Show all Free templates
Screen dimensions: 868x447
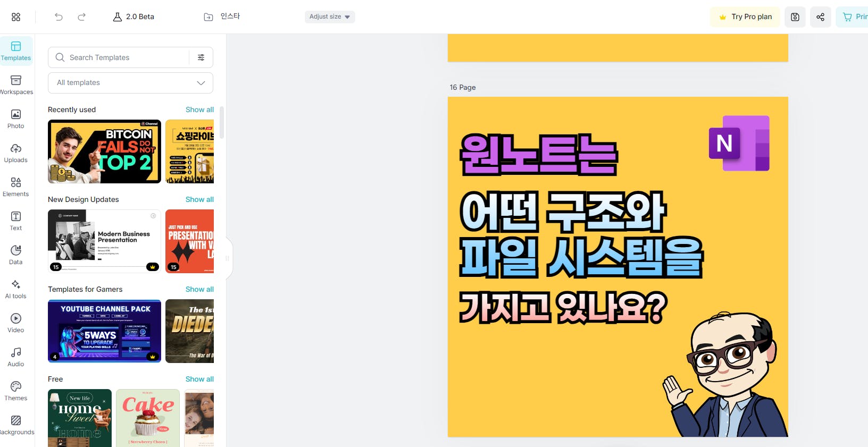click(199, 379)
